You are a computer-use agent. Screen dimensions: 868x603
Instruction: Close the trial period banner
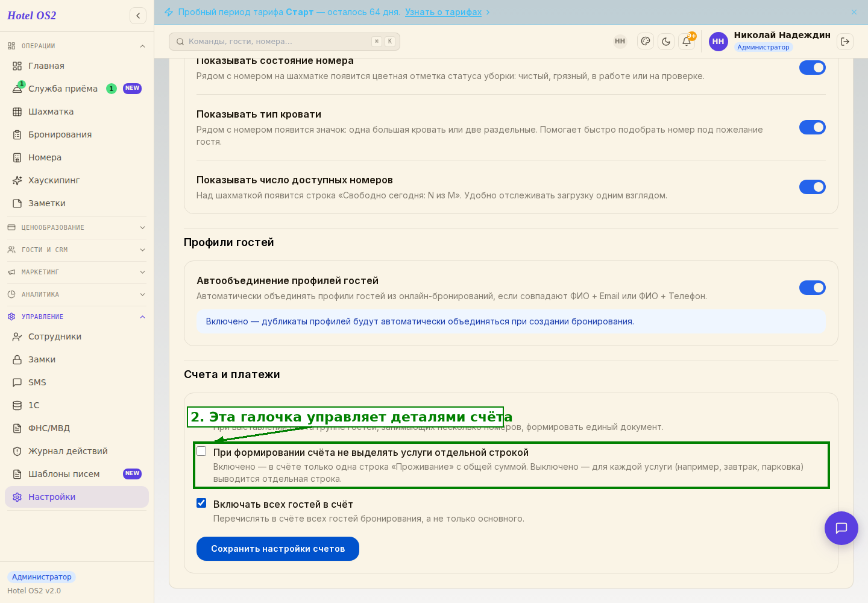[x=854, y=12]
